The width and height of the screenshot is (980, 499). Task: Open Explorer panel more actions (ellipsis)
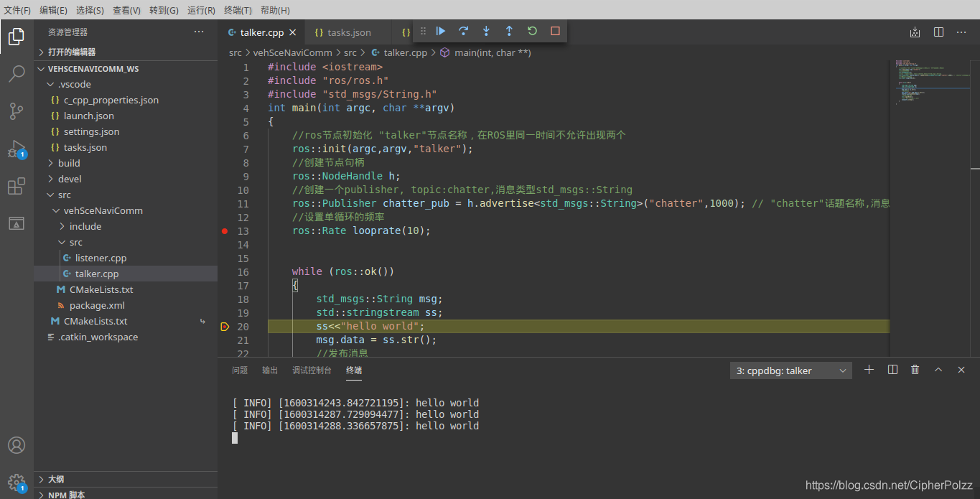(199, 32)
